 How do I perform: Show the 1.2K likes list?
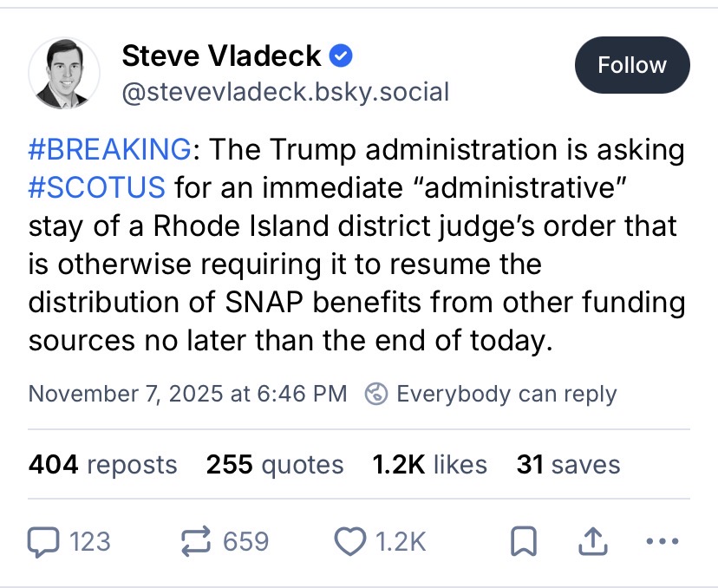click(x=429, y=465)
